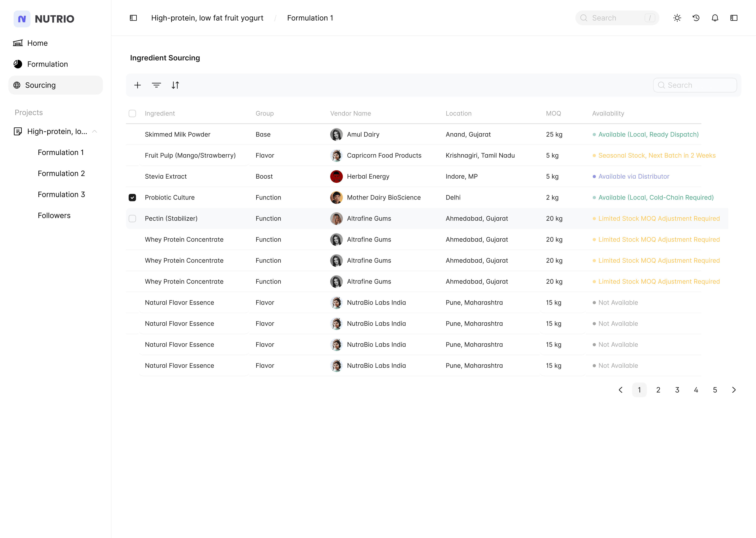Uncheck the Probiotic Culture row checkbox

(132, 197)
